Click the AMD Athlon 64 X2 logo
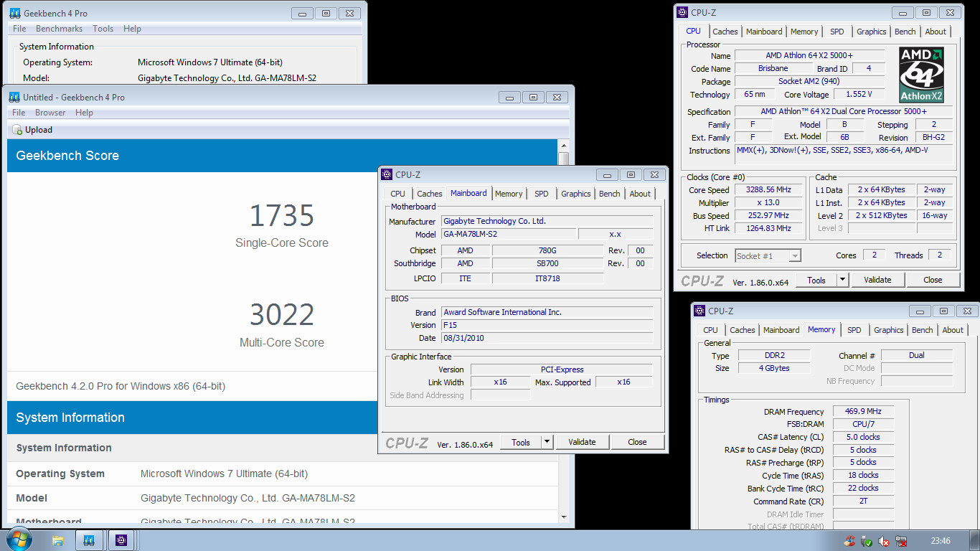This screenshot has width=980, height=551. 921,75
